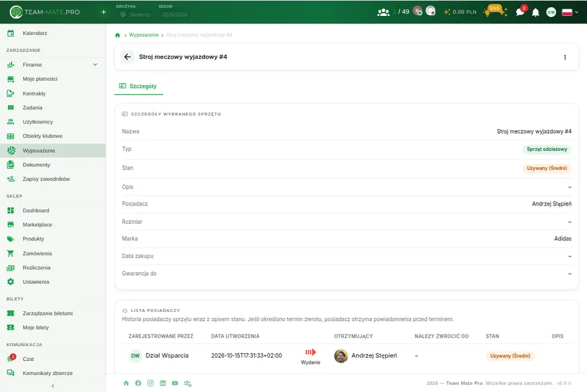Click the lightbulb points badge showing 565
Viewport: 587px width, 392px height.
point(495,11)
